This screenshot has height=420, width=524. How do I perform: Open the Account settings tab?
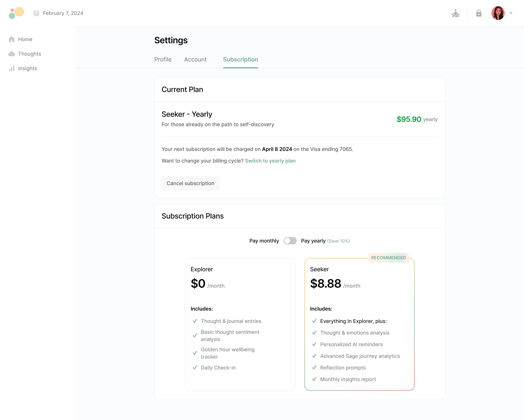[x=195, y=59]
